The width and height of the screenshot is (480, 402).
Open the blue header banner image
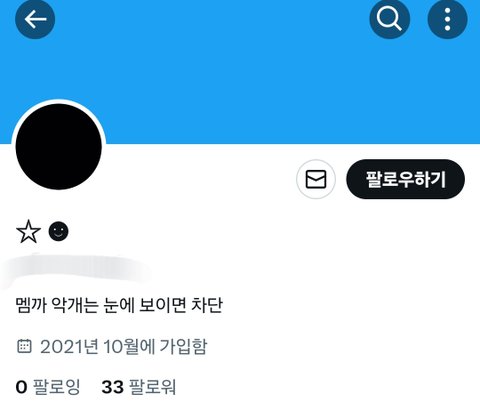point(240,72)
